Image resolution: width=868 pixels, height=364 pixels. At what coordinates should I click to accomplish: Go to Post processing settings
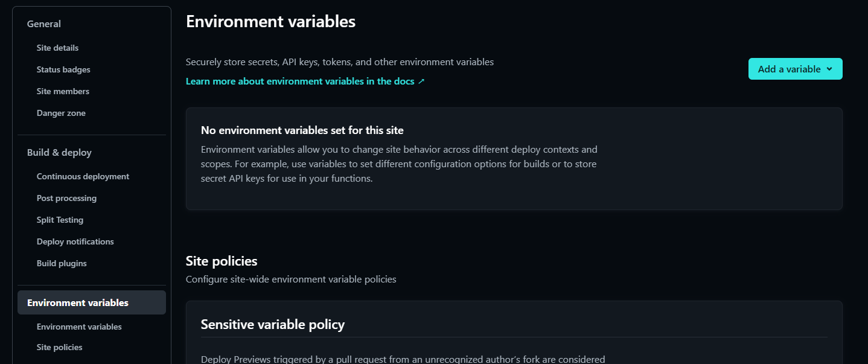tap(66, 198)
